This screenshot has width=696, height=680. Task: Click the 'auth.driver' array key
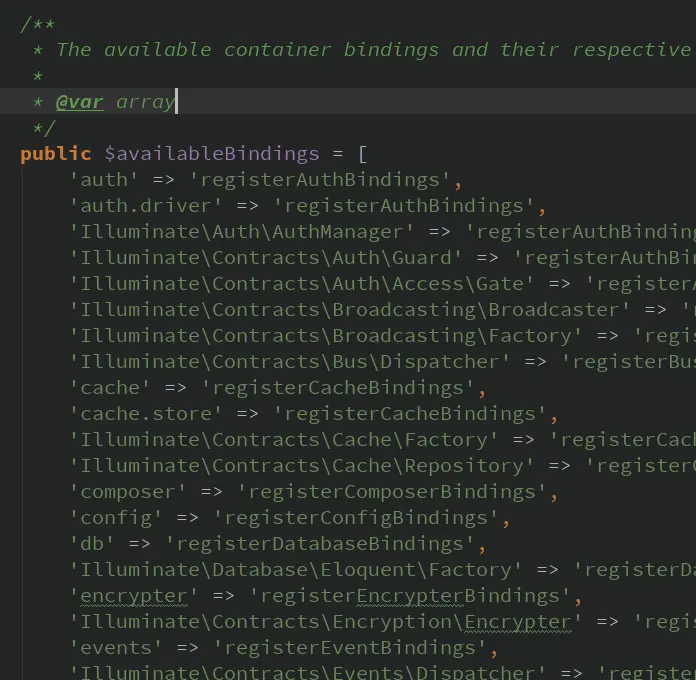click(x=146, y=206)
